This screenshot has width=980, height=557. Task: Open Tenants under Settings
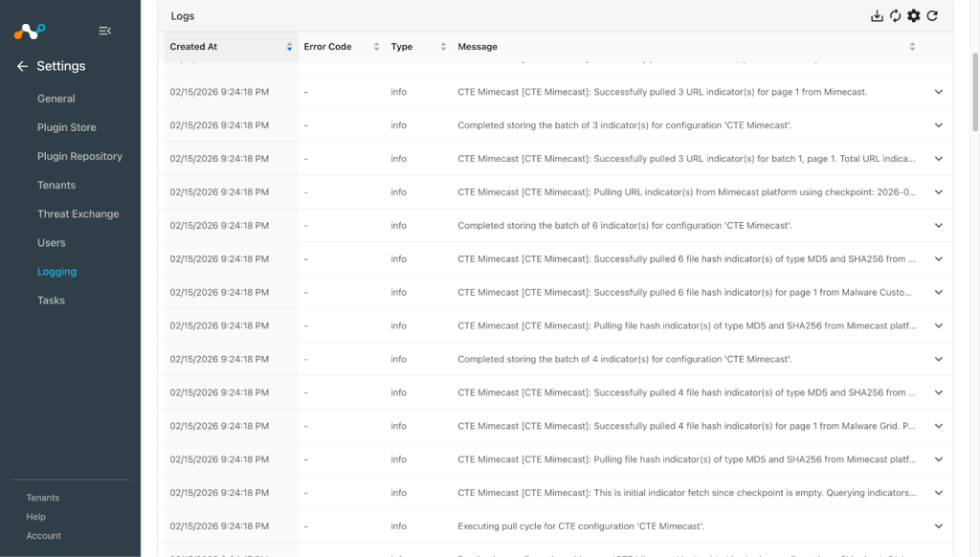click(56, 185)
